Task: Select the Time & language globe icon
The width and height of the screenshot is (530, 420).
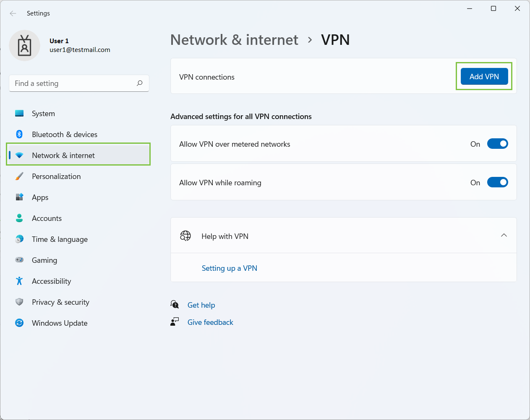Action: 19,239
